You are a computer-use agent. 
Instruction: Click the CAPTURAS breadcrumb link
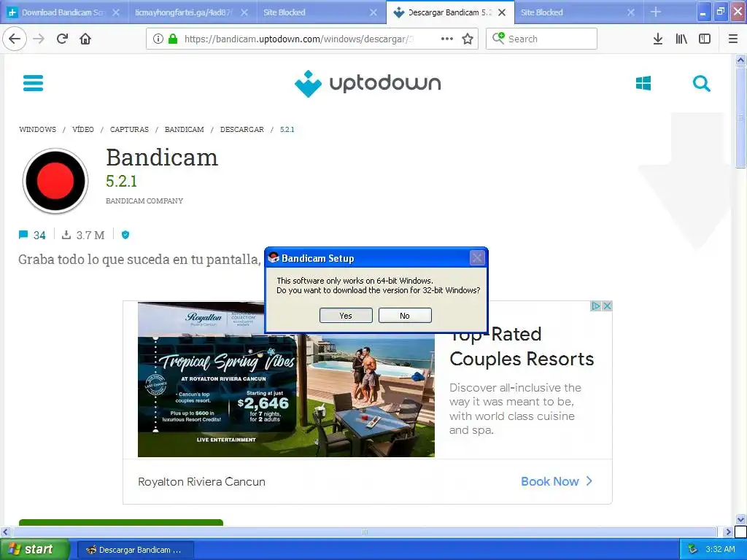click(129, 130)
